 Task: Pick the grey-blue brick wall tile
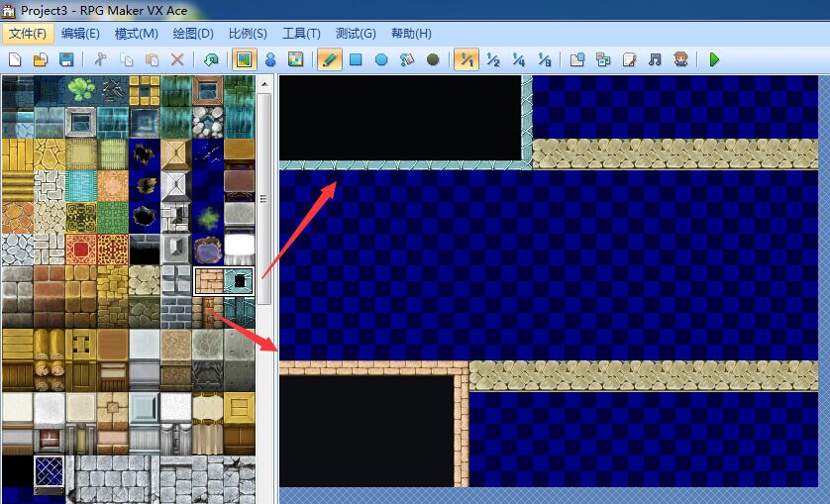click(176, 313)
